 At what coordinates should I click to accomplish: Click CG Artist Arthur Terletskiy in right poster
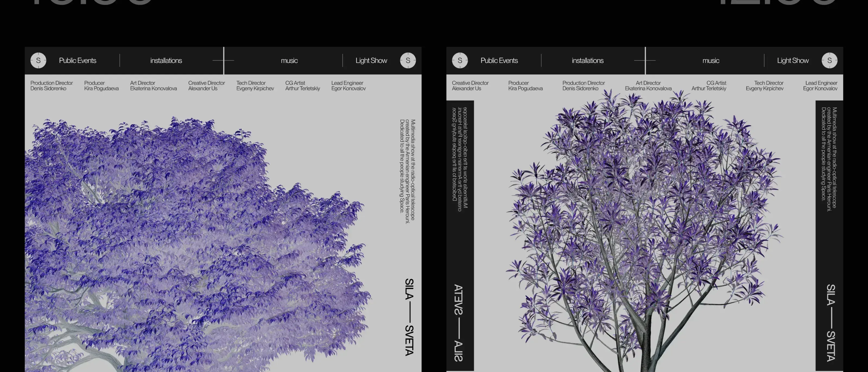[x=709, y=85]
